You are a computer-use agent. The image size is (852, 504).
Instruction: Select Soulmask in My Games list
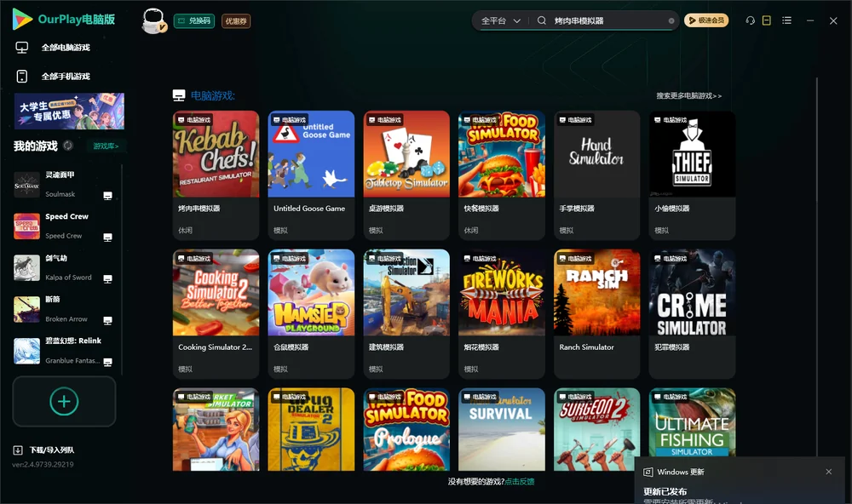[x=63, y=185]
